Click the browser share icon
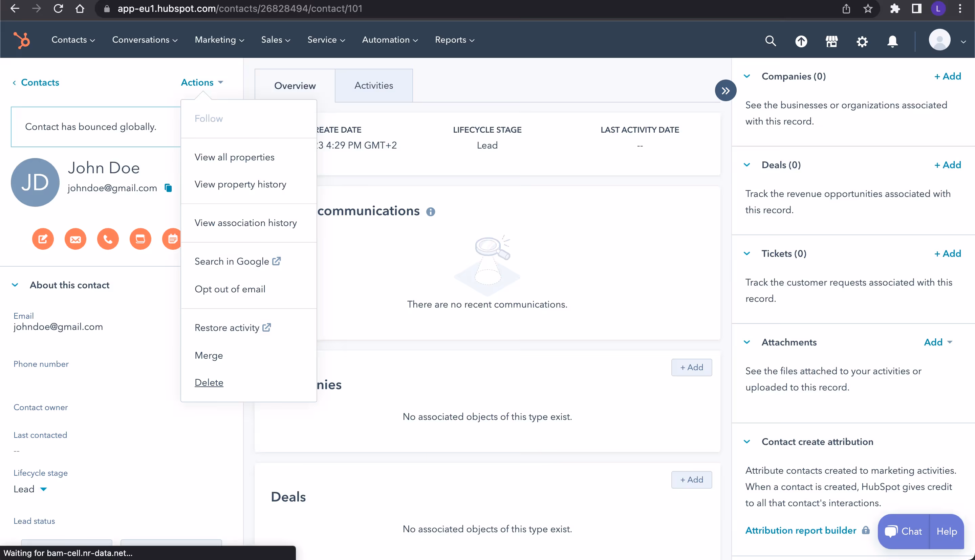This screenshot has width=975, height=560. click(x=846, y=8)
